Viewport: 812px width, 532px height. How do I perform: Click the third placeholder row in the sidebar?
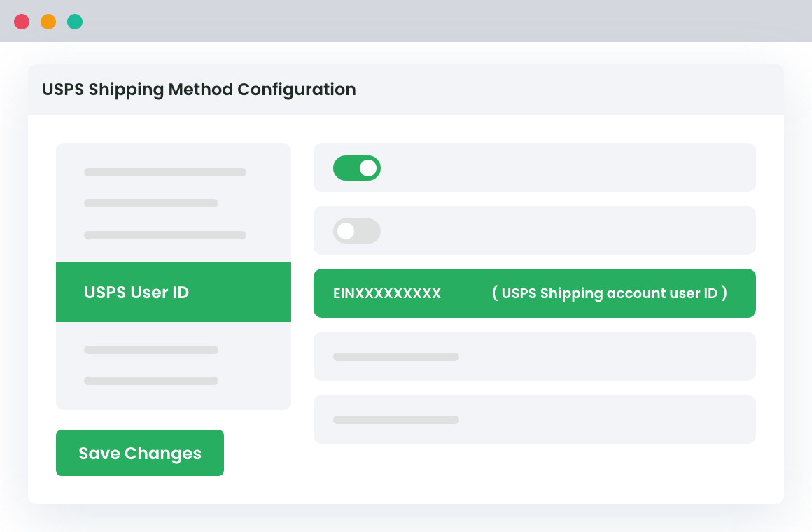tap(165, 234)
